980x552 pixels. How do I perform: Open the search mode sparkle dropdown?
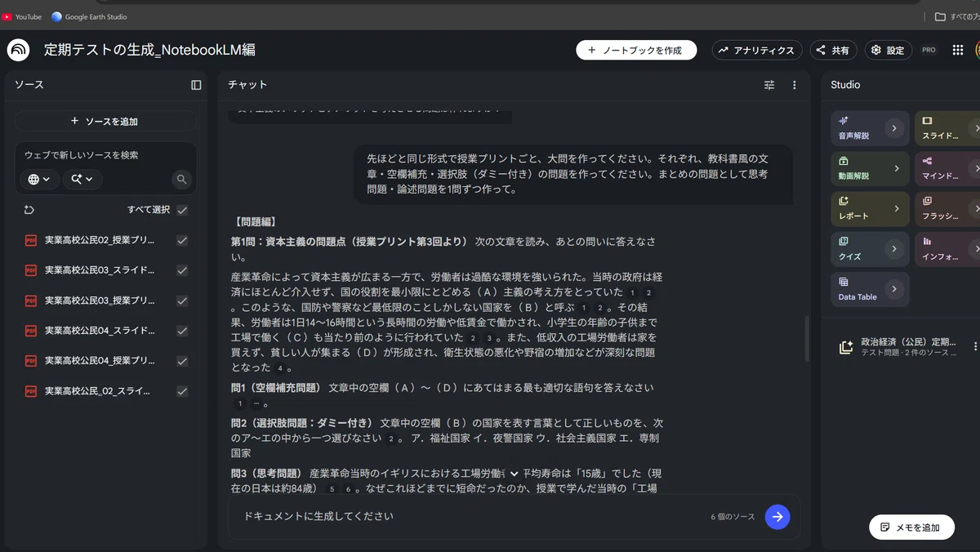82,179
